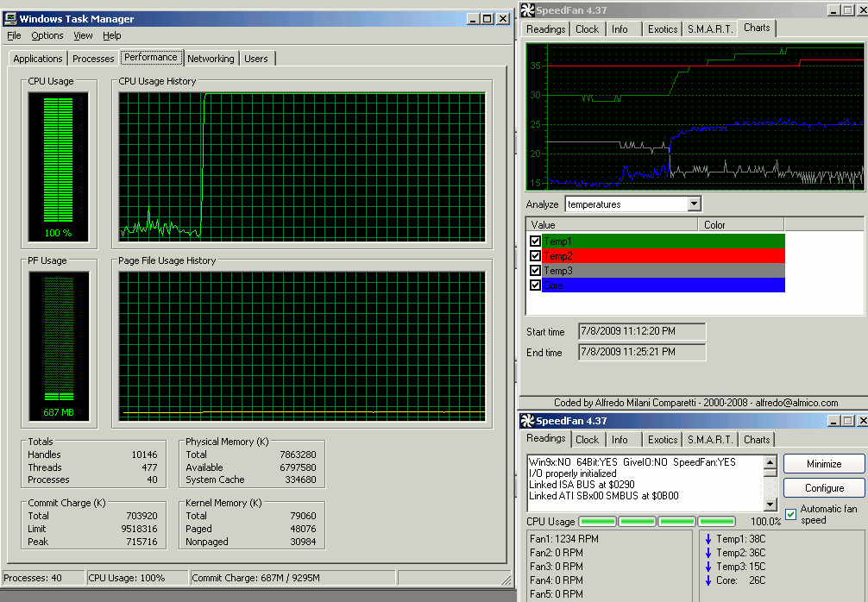Click the Page File Usage History graph
868x602 pixels.
tap(302, 347)
